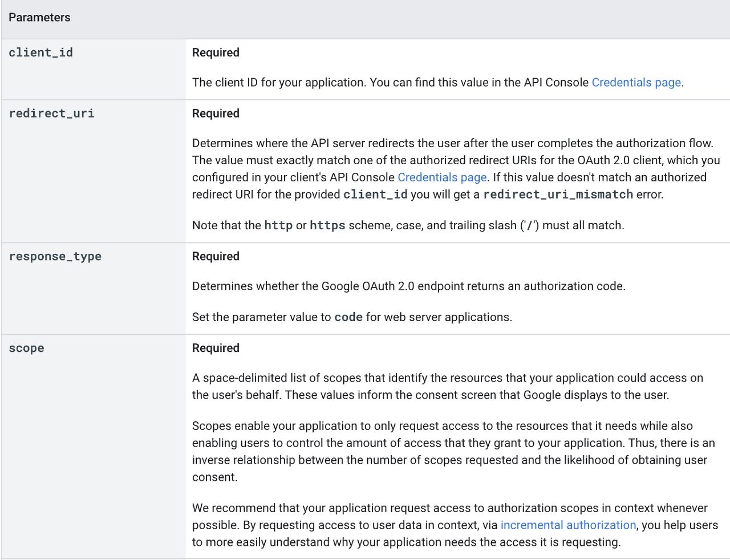Viewport: 730px width, 560px height.
Task: Click the Required label for response_type
Action: [x=216, y=257]
